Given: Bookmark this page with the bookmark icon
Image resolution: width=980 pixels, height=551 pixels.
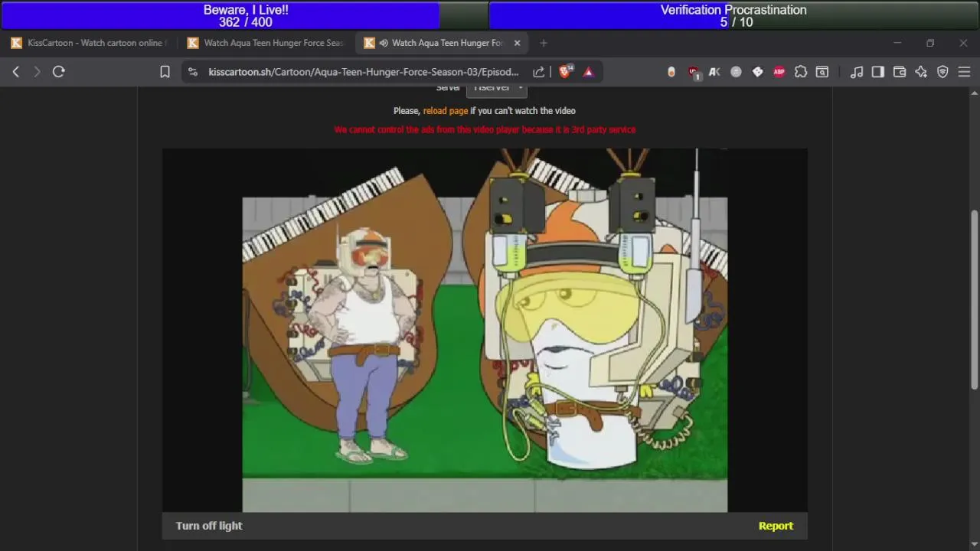Looking at the screenshot, I should pos(165,72).
